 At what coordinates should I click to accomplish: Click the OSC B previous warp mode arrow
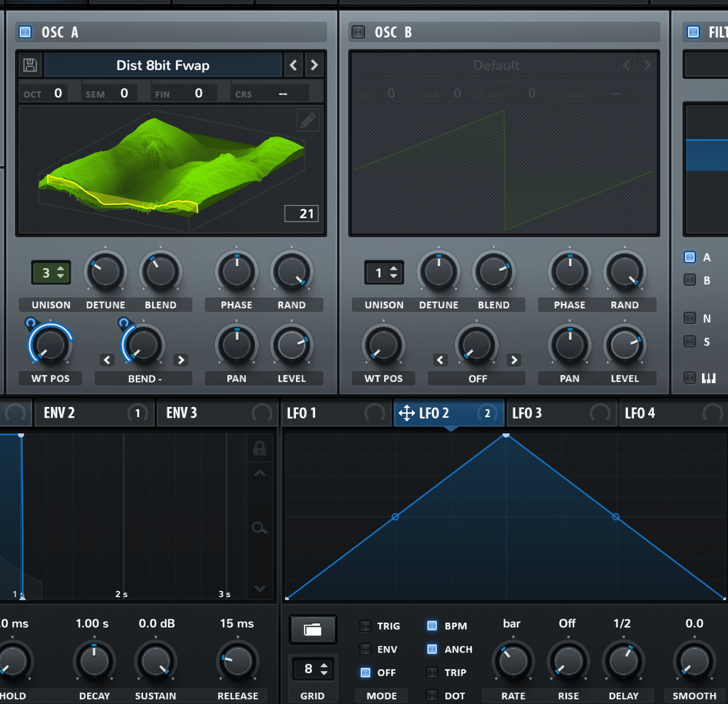440,360
